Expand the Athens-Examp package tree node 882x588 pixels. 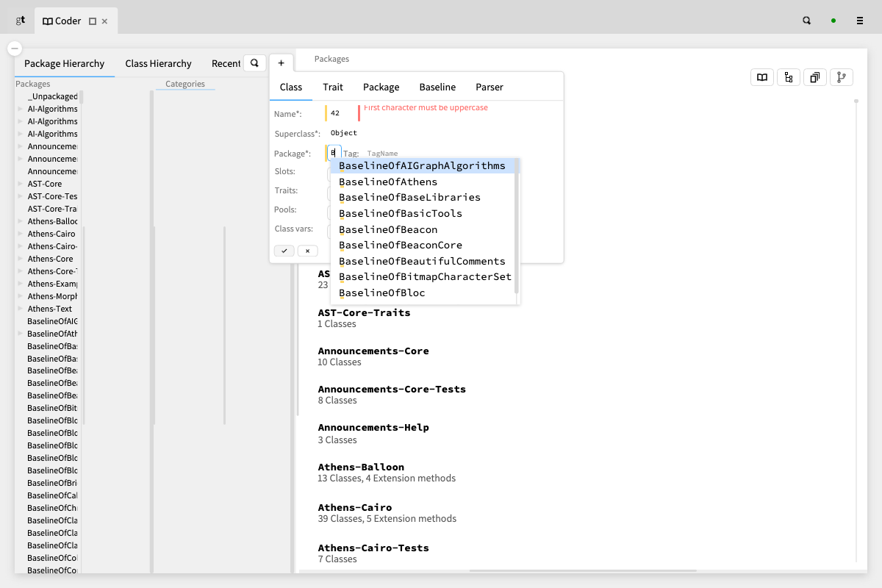21,284
